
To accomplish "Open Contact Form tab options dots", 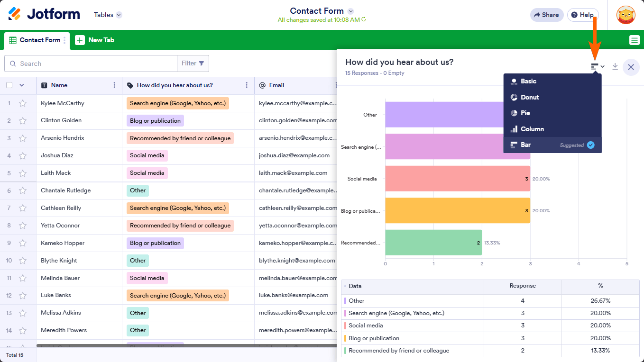I will point(65,40).
